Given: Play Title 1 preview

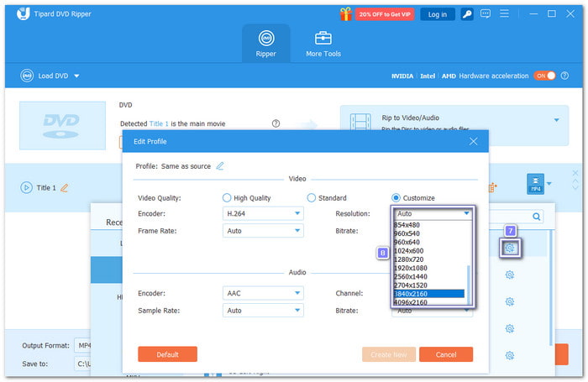Looking at the screenshot, I should (26, 187).
